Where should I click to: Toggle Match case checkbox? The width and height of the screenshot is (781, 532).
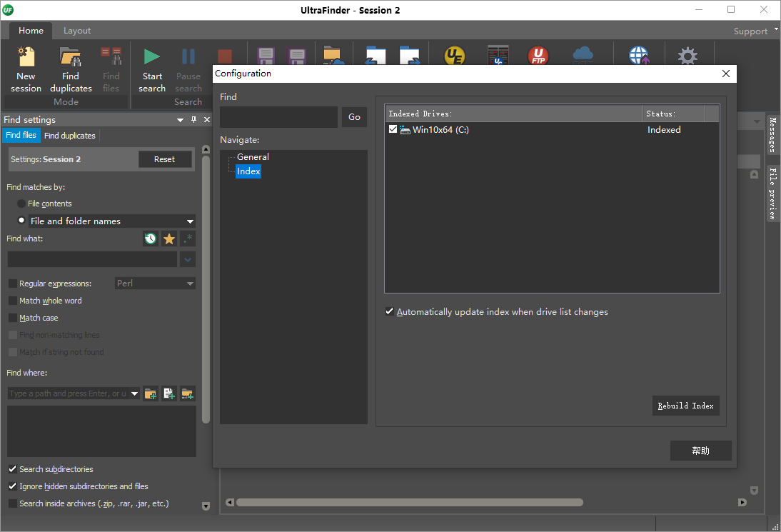13,318
